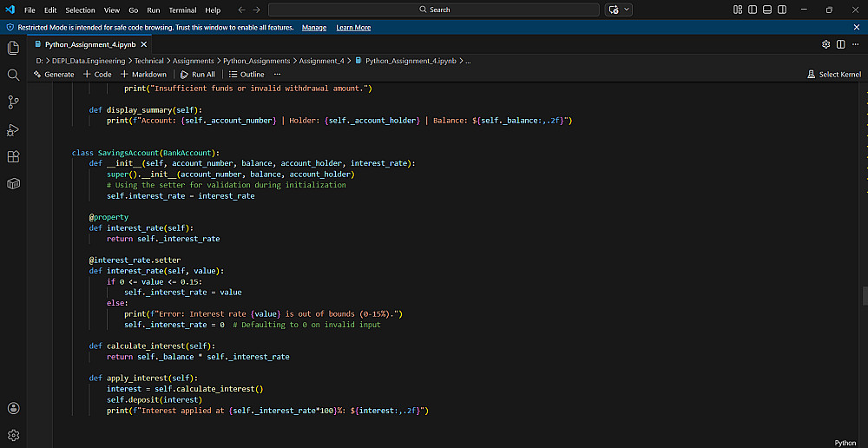Open the Explorer view in activity bar
The height and width of the screenshot is (448, 868).
tap(13, 48)
